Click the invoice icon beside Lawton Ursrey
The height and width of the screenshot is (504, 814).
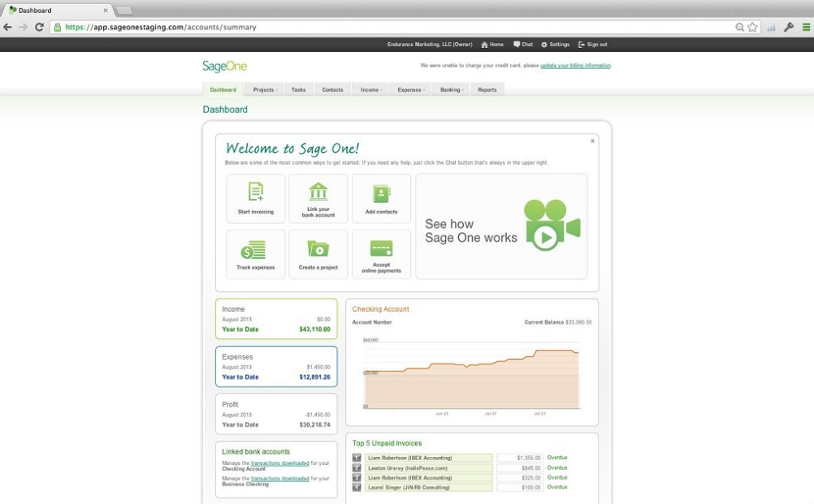pos(357,467)
